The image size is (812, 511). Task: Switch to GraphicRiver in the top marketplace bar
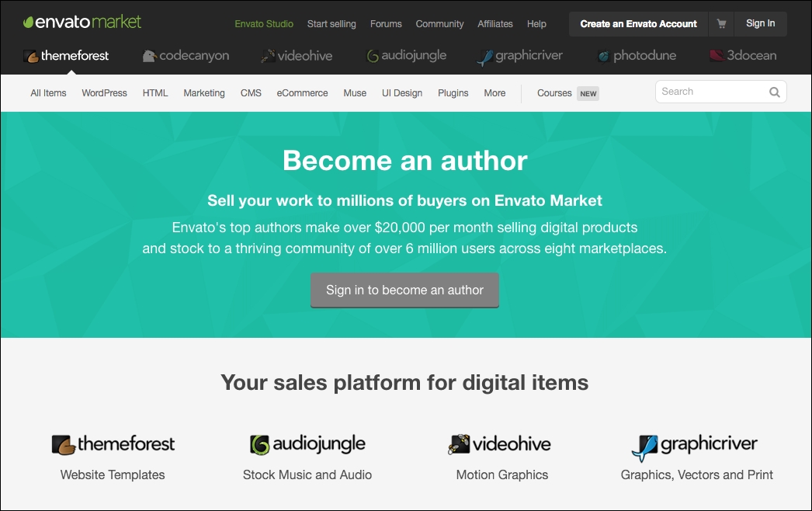519,57
